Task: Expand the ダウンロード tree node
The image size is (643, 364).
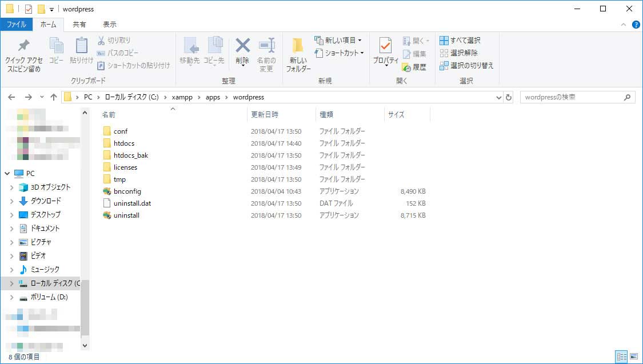Action: (11, 201)
